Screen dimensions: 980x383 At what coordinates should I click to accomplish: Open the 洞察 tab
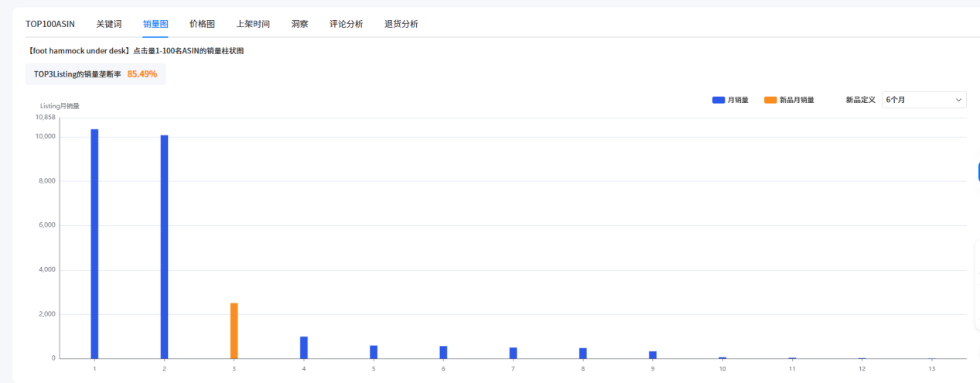coord(299,24)
